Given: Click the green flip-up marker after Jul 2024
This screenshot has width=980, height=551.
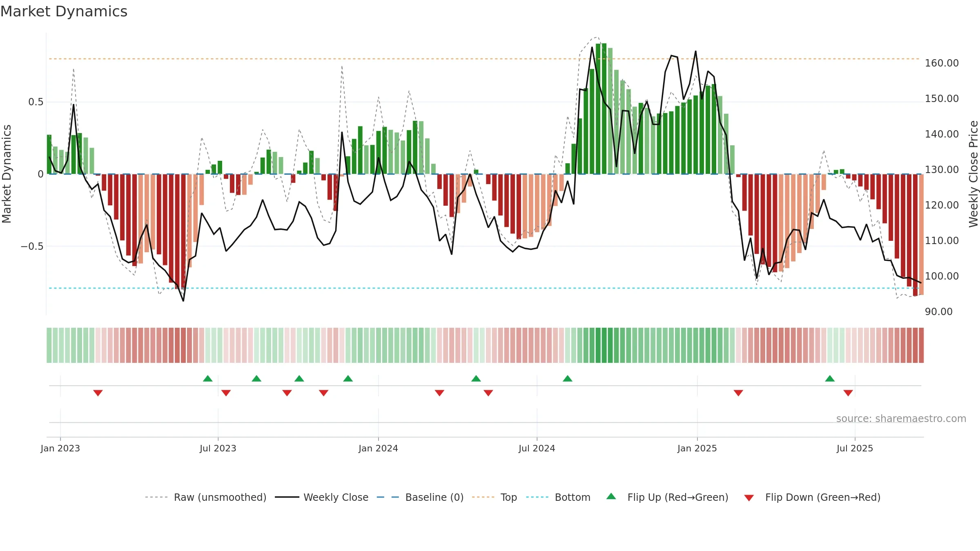Looking at the screenshot, I should click(568, 378).
